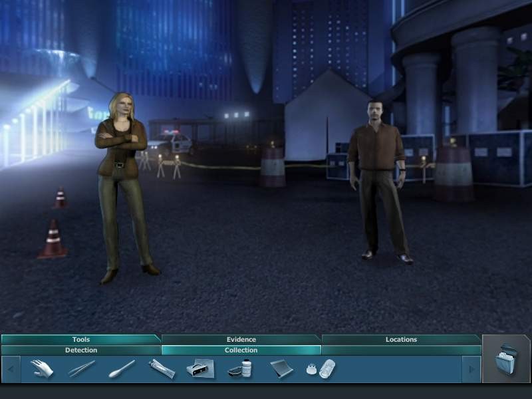This screenshot has width=532, height=399.
Task: Talk to the blonde woman with crossed arms
Action: [124, 180]
